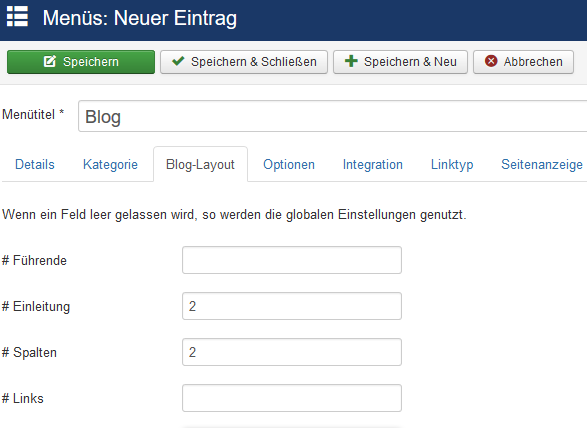Screen dimensions: 587x428
Task: Switch to the Linktyp tab
Action: (452, 164)
